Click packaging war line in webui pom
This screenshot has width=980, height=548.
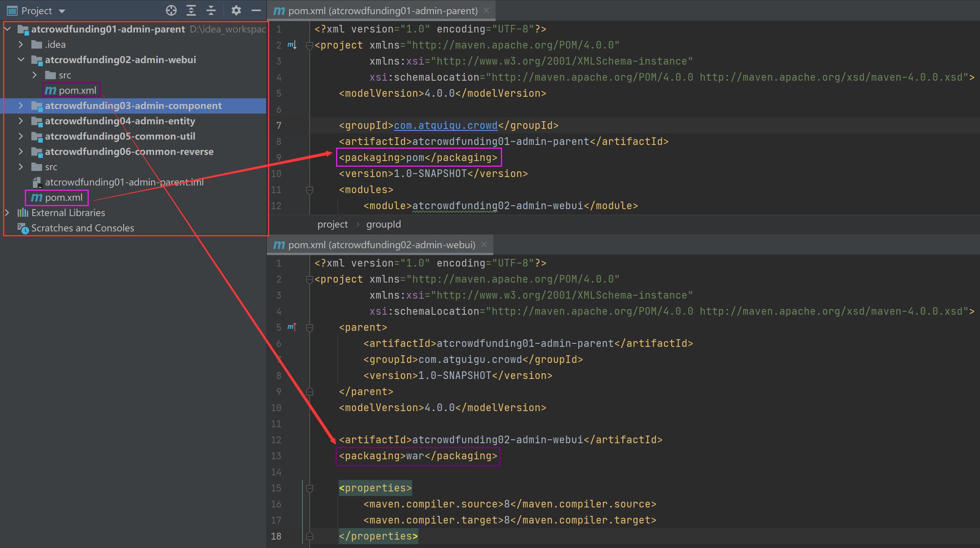[418, 456]
